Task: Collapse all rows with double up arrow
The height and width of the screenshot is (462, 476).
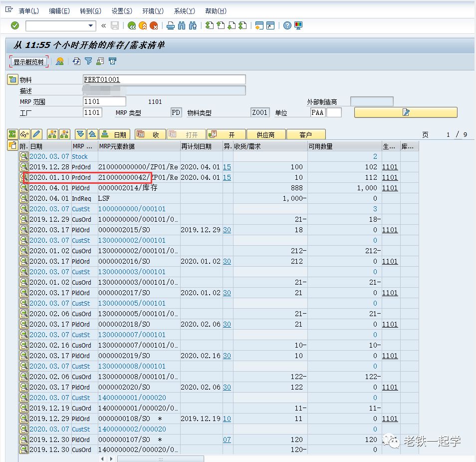Action: pos(92,134)
